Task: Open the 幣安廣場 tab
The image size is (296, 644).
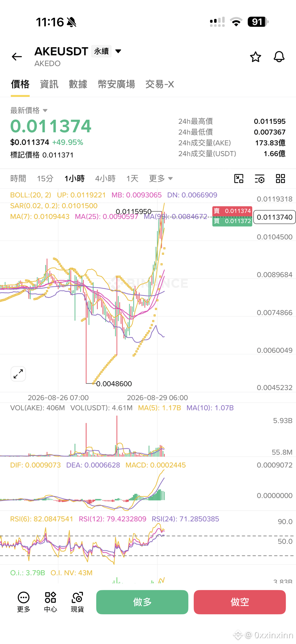Action: pyautogui.click(x=116, y=84)
